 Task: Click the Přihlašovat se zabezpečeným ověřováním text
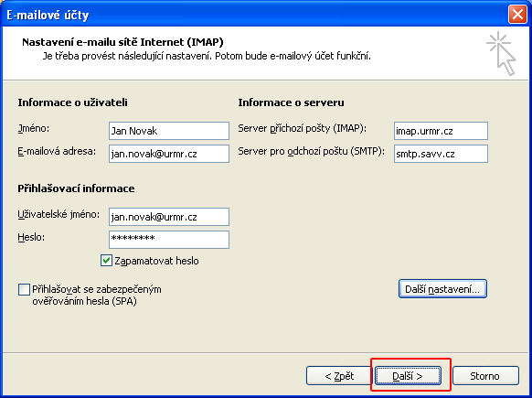click(97, 296)
